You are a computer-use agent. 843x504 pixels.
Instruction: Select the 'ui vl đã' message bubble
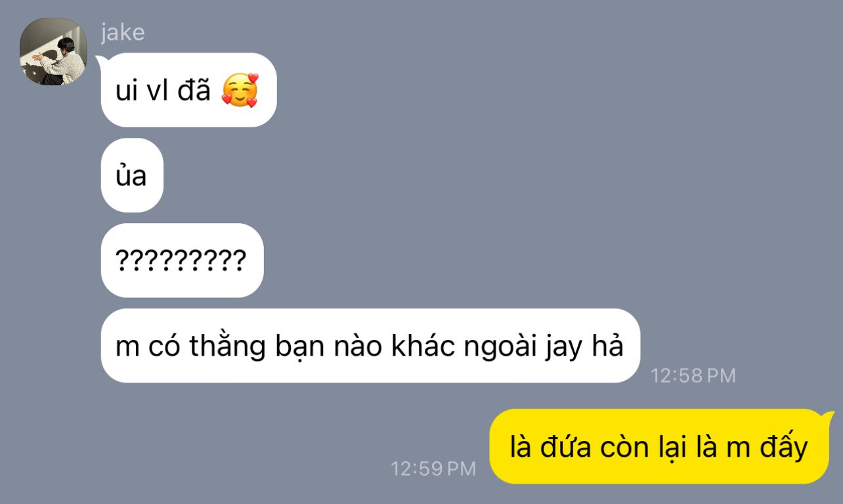188,90
